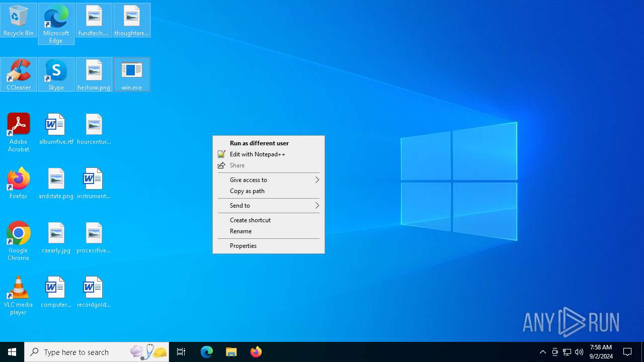
Task: Choose 'Create shortcut' menu entry
Action: pos(269,220)
